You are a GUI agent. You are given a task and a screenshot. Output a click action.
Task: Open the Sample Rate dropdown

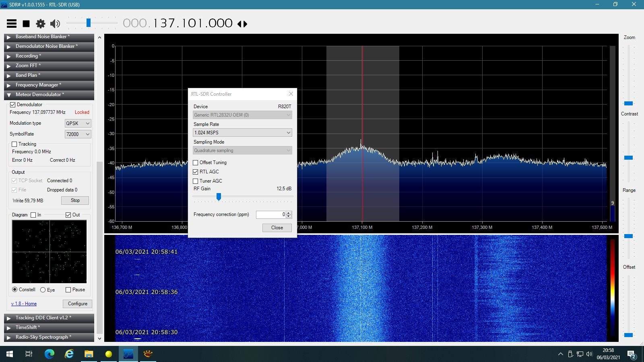tap(242, 133)
